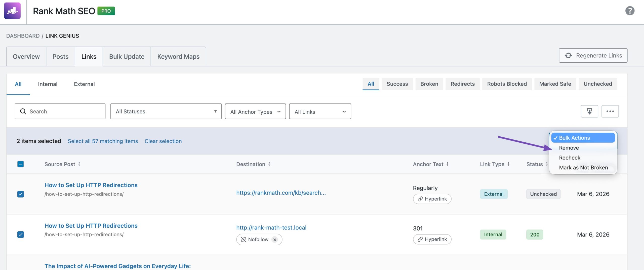Uncheck the first HTTP Redirections row checkbox
This screenshot has height=270, width=644.
tap(21, 194)
